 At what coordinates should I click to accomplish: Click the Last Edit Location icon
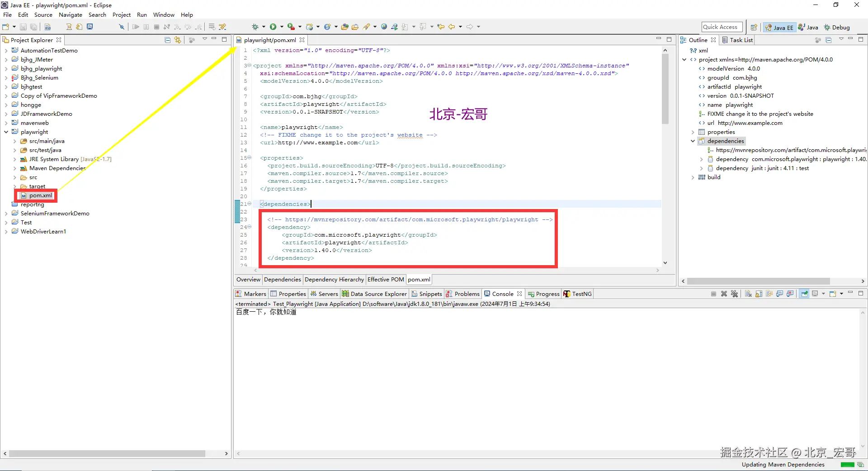pos(441,27)
